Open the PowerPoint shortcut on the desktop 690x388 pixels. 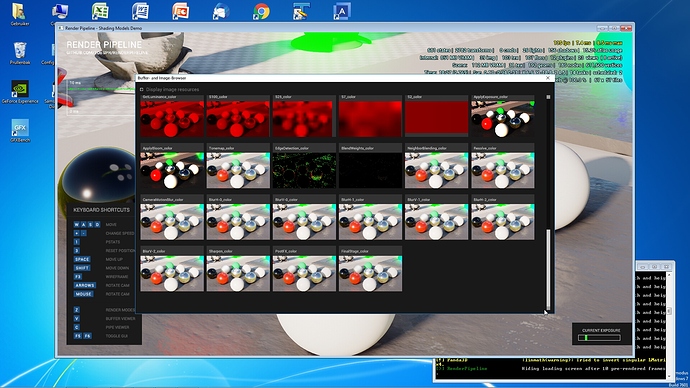(180, 11)
